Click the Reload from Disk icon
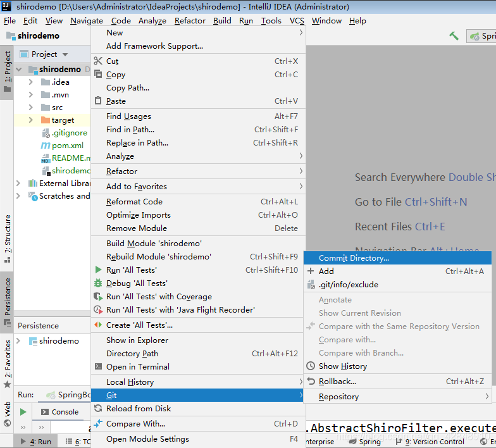The height and width of the screenshot is (448, 496). 99,408
